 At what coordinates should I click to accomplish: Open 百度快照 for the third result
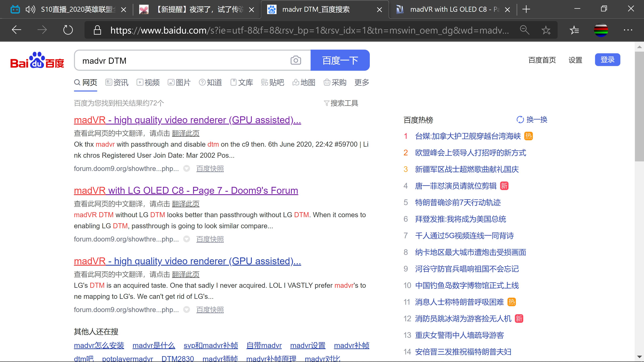(x=210, y=310)
